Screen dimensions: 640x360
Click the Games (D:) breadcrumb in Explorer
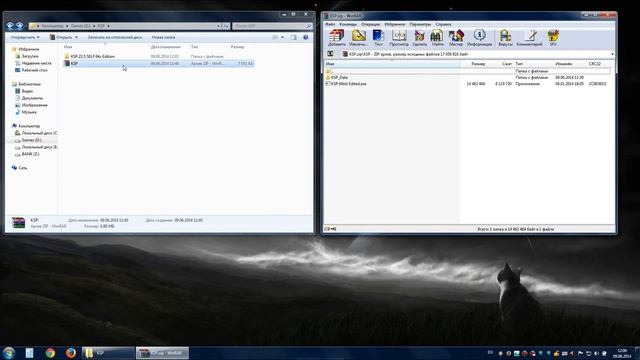click(80, 26)
